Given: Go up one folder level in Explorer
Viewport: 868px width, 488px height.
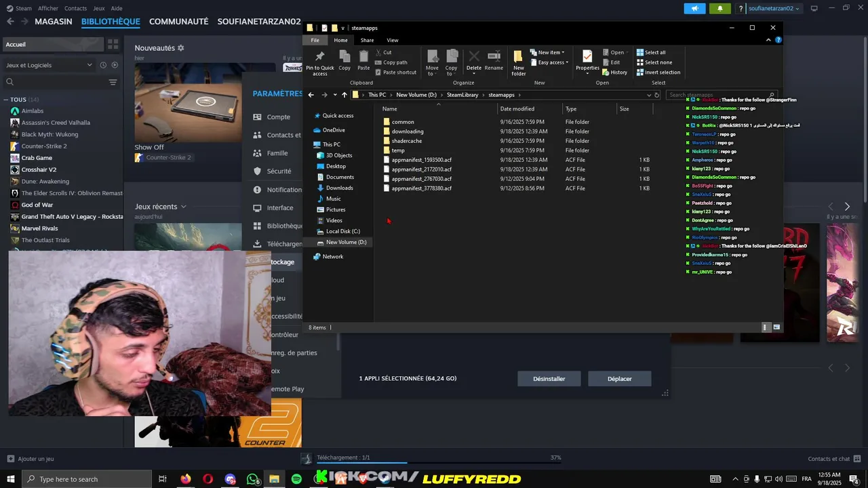Looking at the screenshot, I should [344, 95].
